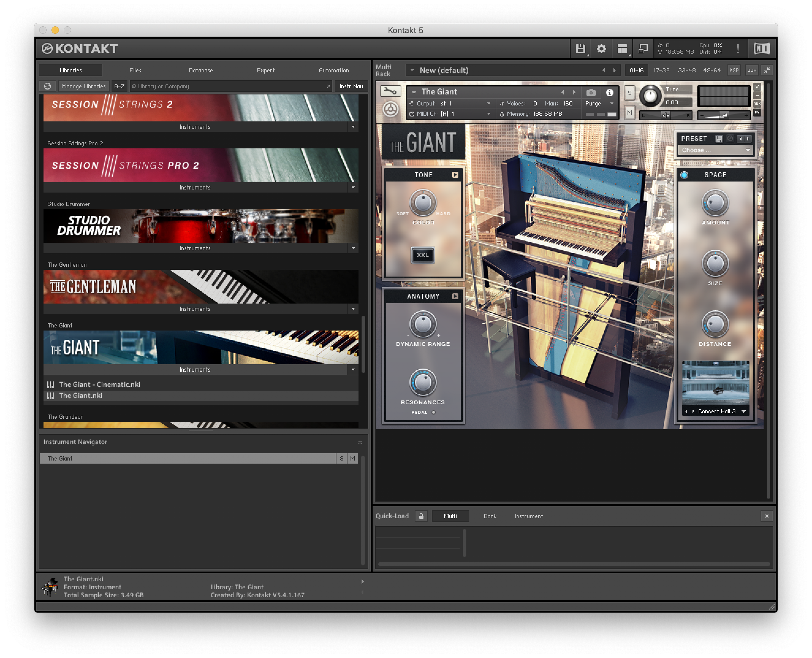Click the grand piano icon in info pane
The height and width of the screenshot is (658, 812).
(x=50, y=587)
